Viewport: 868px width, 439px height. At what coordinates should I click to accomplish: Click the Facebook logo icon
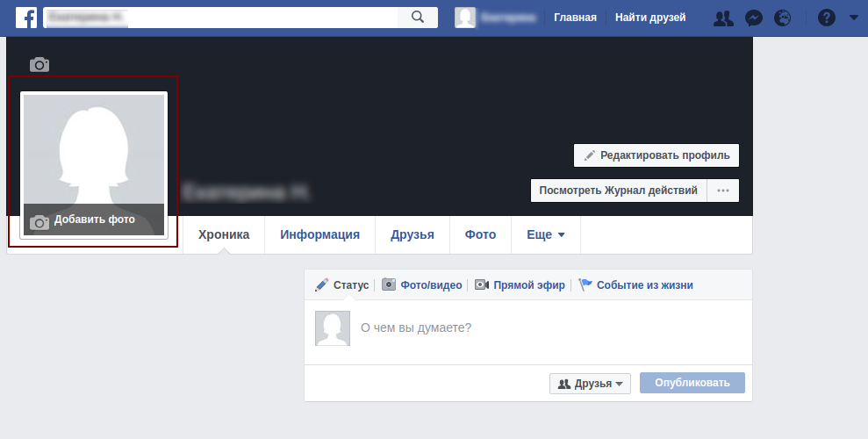[25, 18]
